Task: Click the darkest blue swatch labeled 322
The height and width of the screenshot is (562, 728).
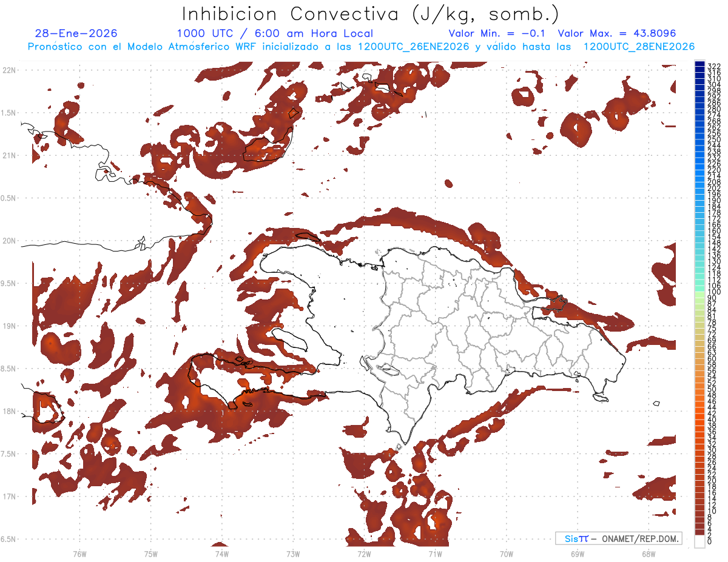Action: [699, 64]
